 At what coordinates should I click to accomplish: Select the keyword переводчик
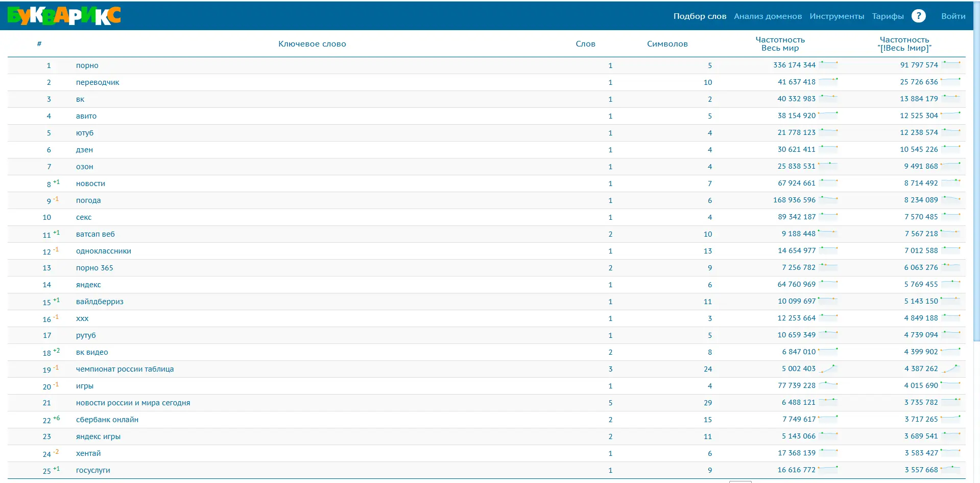point(98,82)
